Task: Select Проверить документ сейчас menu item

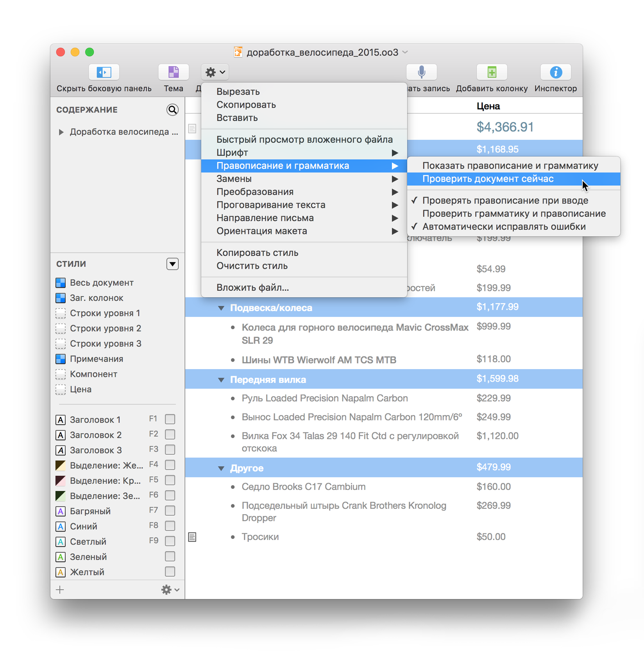Action: (x=488, y=179)
